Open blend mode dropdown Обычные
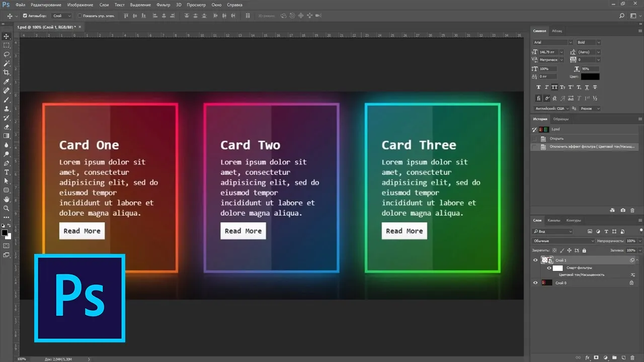This screenshot has height=362, width=644. pos(563,241)
